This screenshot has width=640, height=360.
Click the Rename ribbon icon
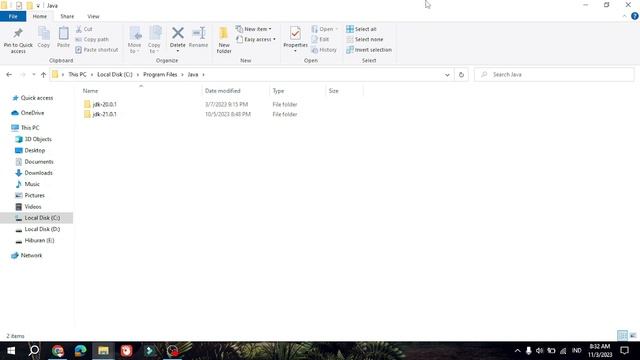coord(198,38)
